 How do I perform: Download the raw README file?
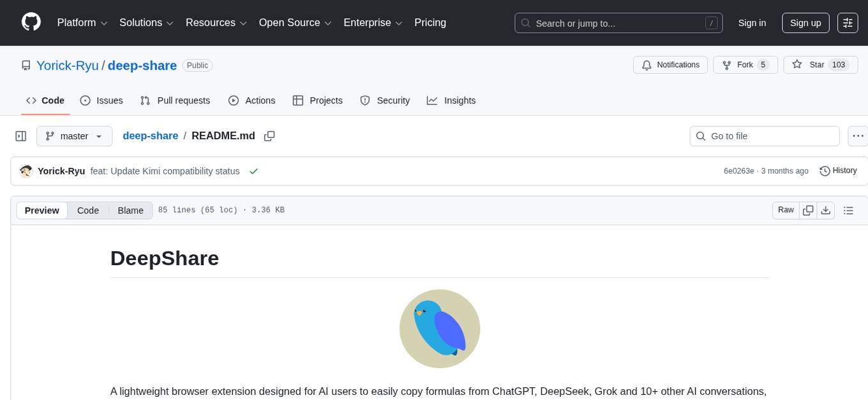826,210
